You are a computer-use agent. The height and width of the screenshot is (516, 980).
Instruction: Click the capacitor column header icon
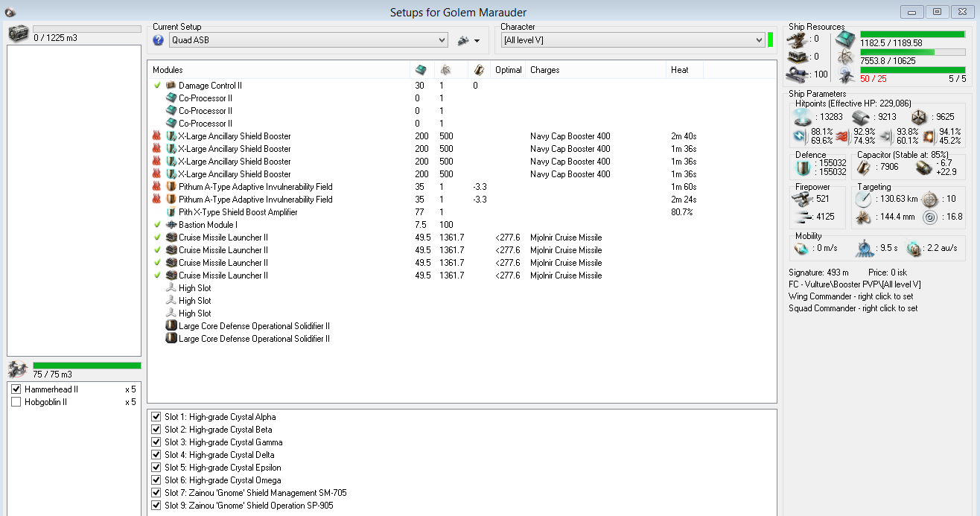(480, 70)
